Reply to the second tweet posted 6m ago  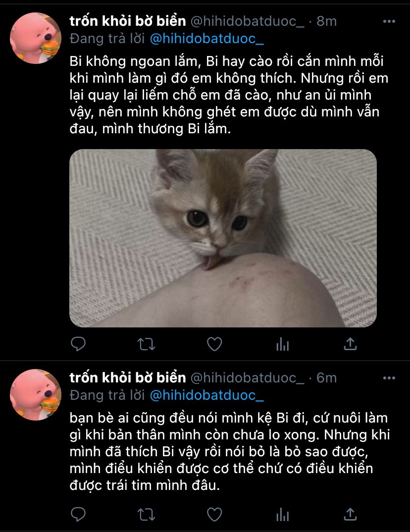78,514
